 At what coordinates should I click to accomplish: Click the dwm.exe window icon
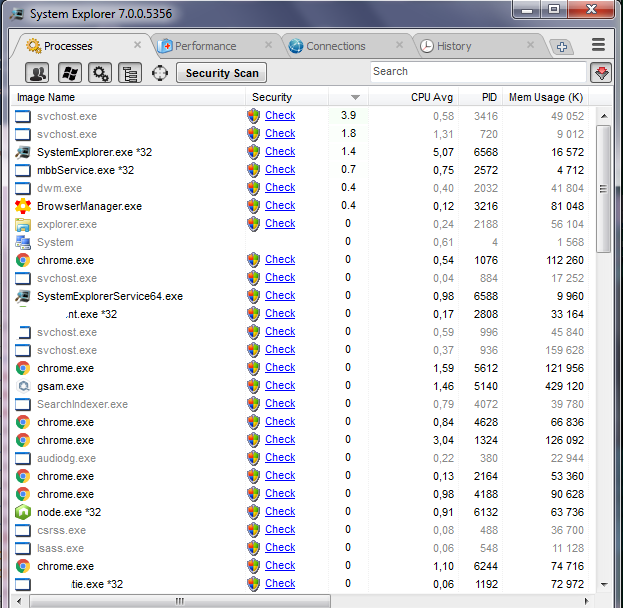click(23, 188)
